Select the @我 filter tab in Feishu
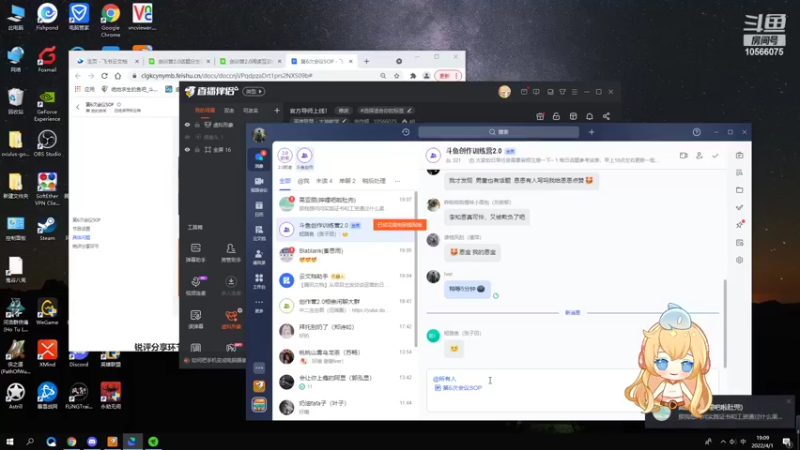The image size is (800, 450). [303, 181]
